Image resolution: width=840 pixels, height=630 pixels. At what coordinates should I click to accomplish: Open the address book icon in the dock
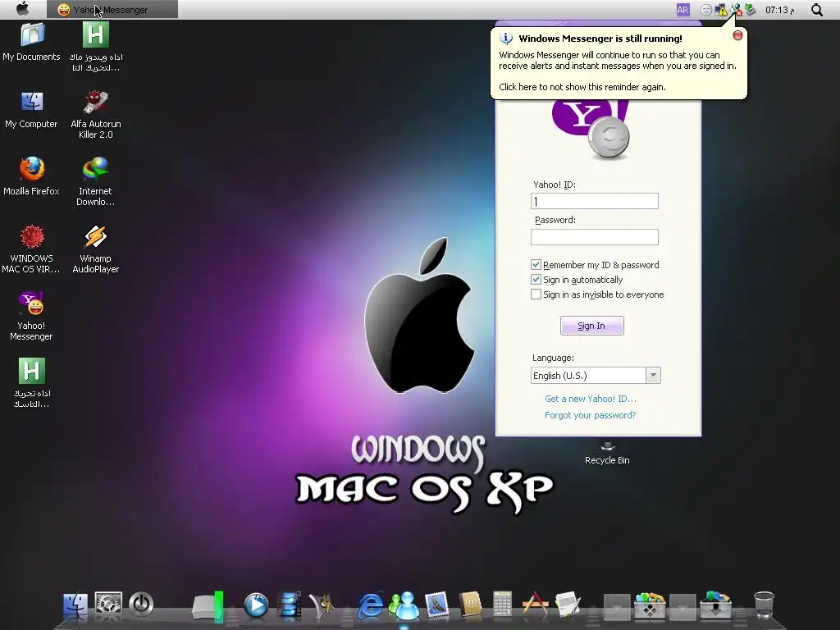(x=470, y=605)
